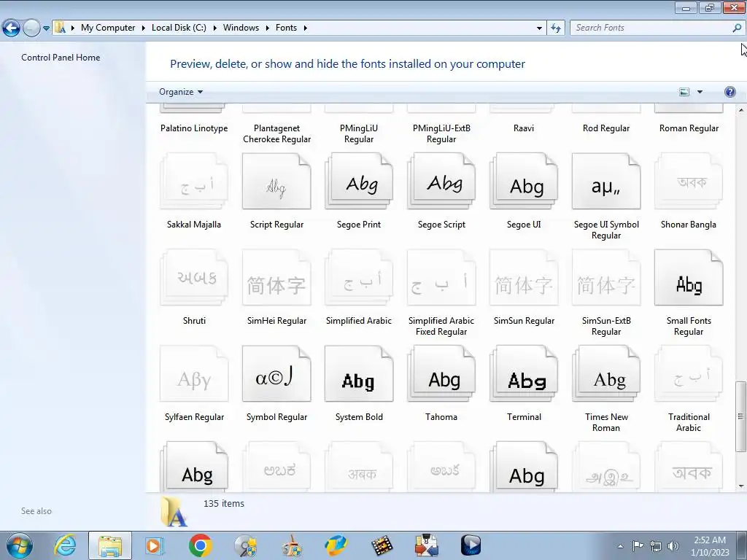Click the Windows Start orb
This screenshot has height=560, width=747.
[19, 545]
